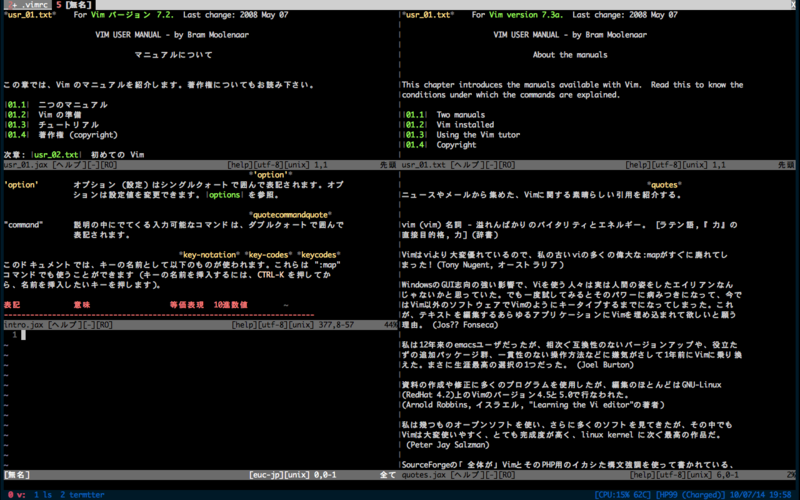This screenshot has width=800, height=500.
Task: Focus the intro.jax window via status line
Action: click(x=200, y=324)
